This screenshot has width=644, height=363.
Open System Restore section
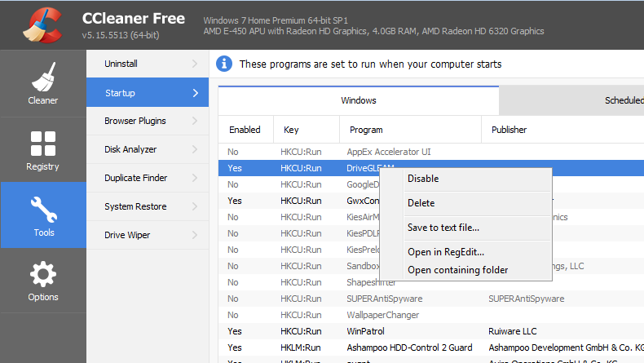pyautogui.click(x=148, y=206)
